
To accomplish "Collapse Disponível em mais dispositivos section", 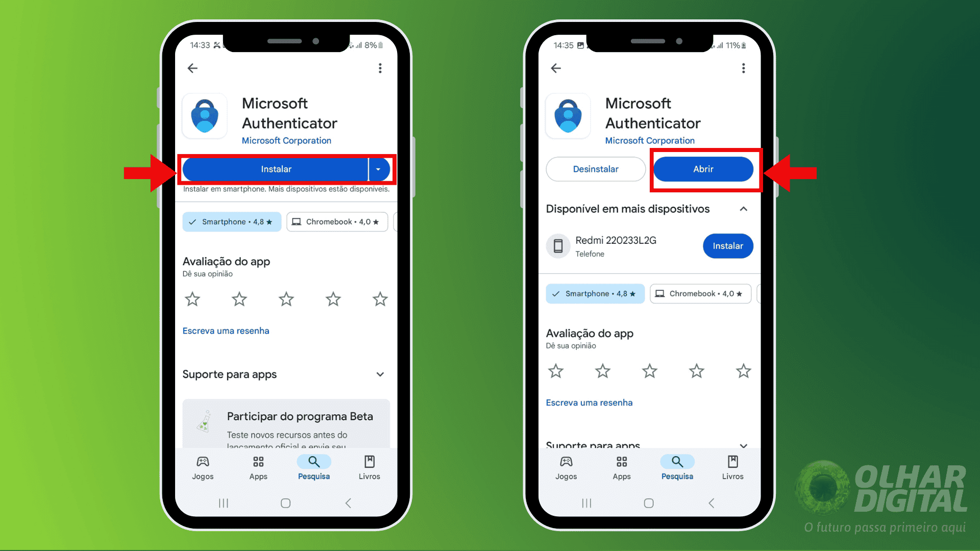I will tap(745, 209).
